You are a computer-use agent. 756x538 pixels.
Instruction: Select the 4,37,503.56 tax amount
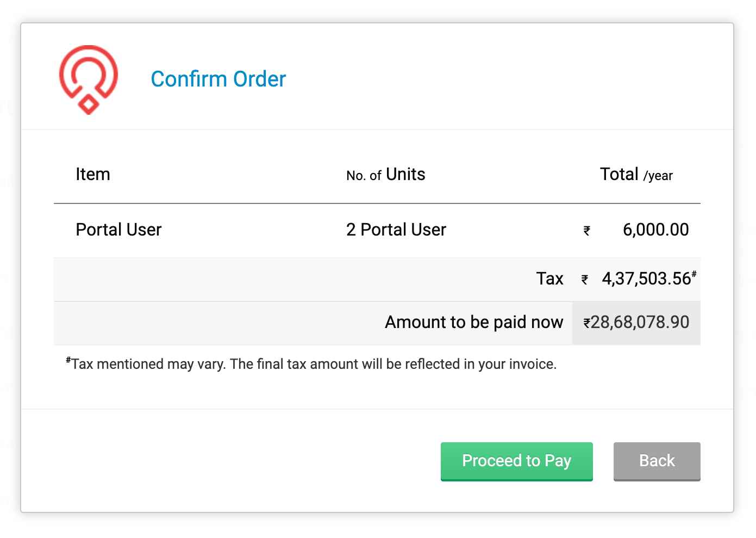click(x=646, y=279)
